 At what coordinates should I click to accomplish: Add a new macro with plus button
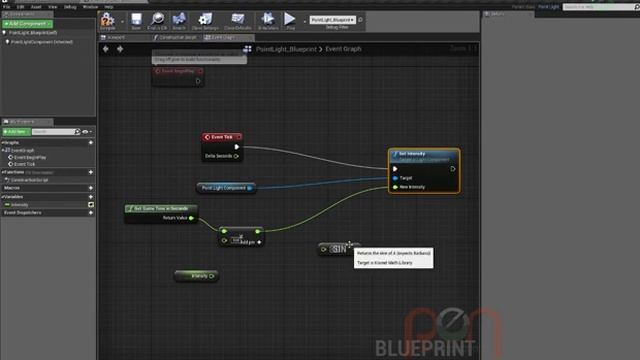91,188
